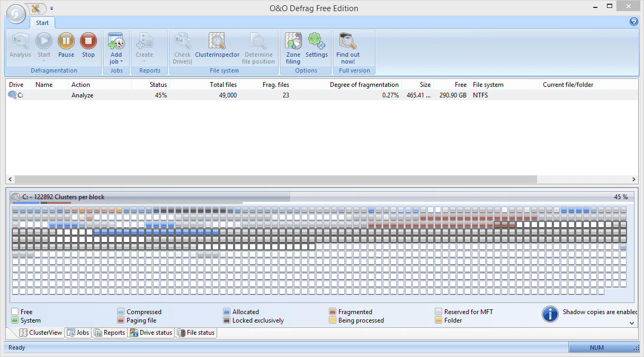This screenshot has height=357, width=644.
Task: Open the quick access toolbar customize arrow
Action: click(x=52, y=9)
